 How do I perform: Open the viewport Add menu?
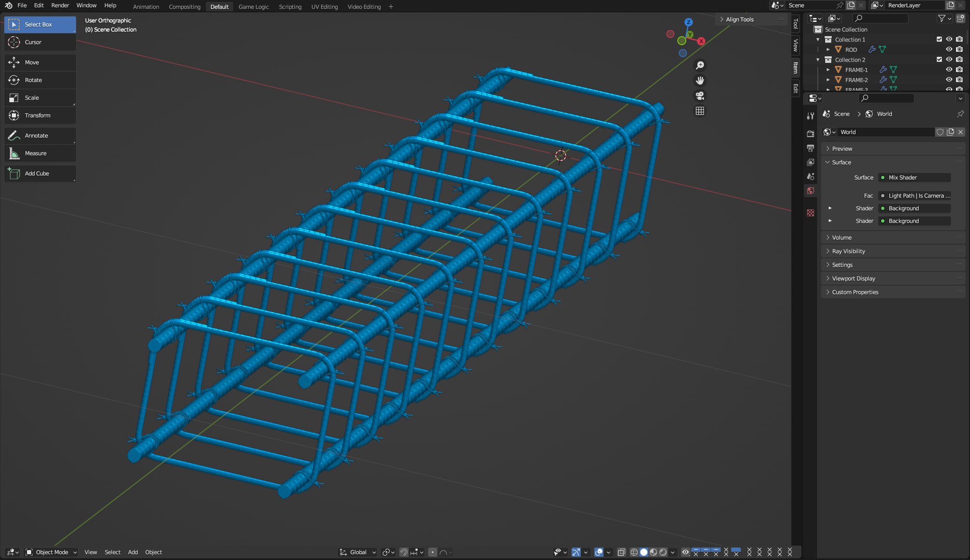[133, 552]
